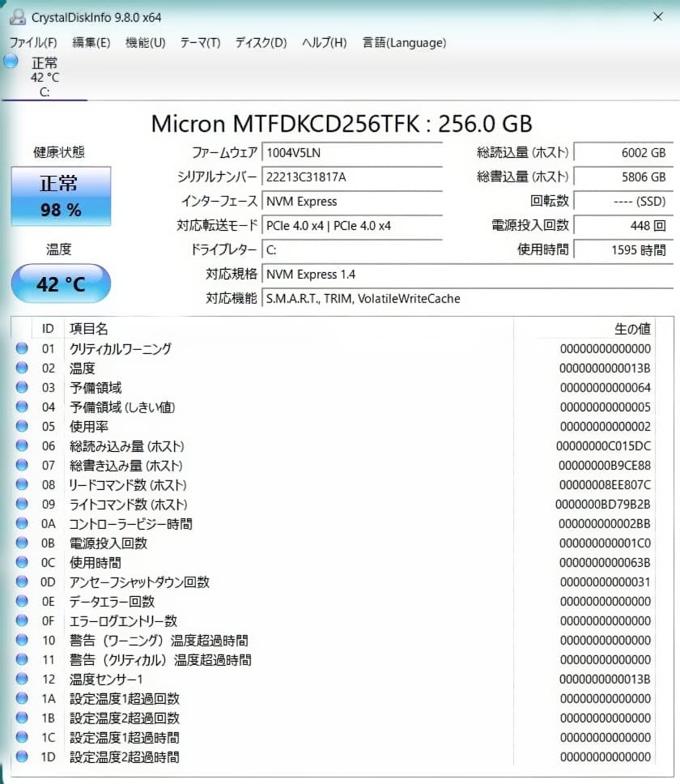This screenshot has height=784, width=680.
Task: Click status orb of ID 03 予備領域 row
Action: [22, 387]
